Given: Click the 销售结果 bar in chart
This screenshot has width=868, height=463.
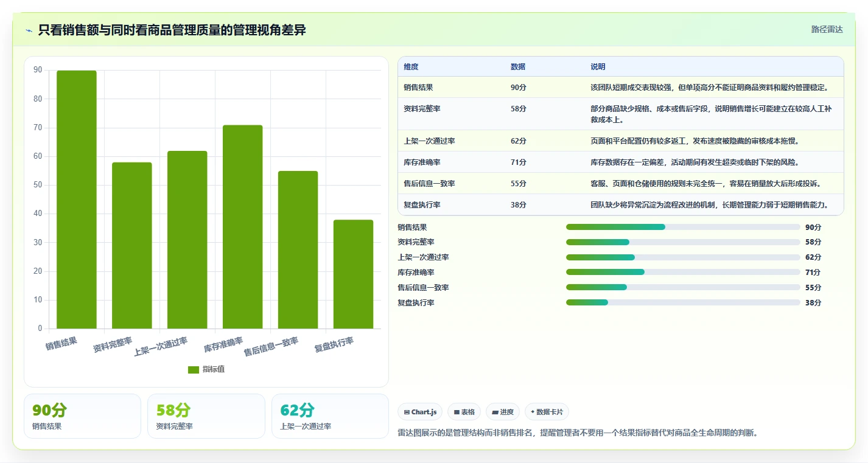Looking at the screenshot, I should [77, 200].
